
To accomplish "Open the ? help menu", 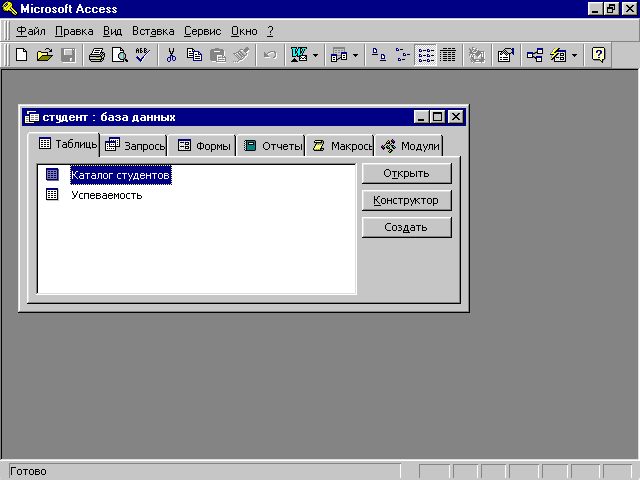I will (270, 31).
